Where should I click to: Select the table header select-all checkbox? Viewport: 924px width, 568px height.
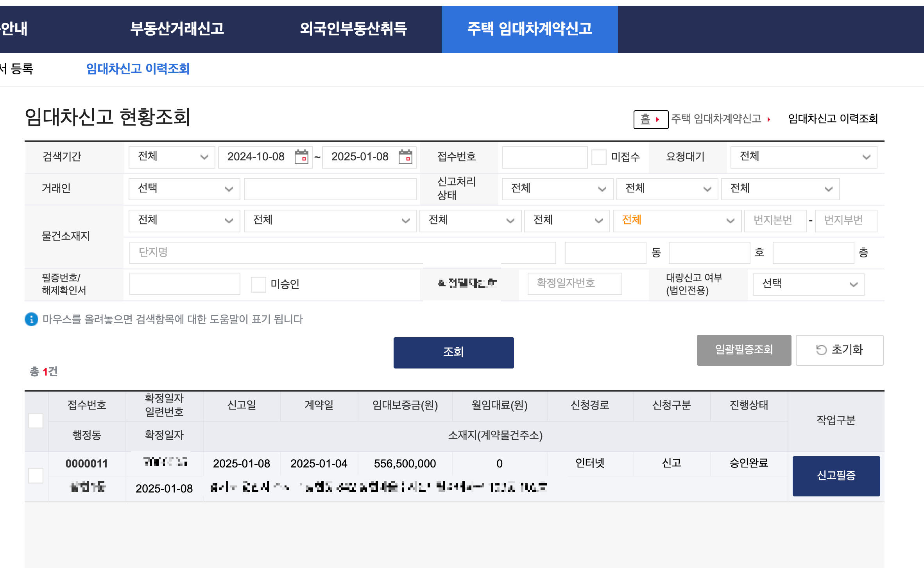pyautogui.click(x=36, y=421)
